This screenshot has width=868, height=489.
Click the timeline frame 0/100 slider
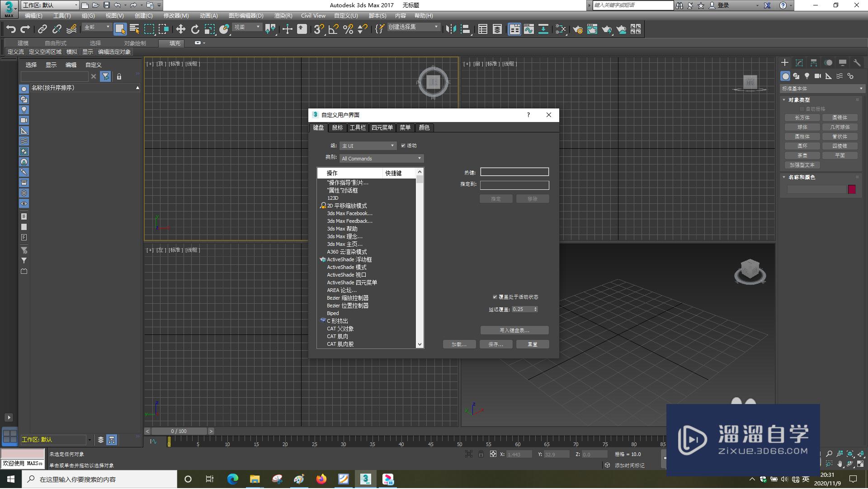(x=179, y=431)
